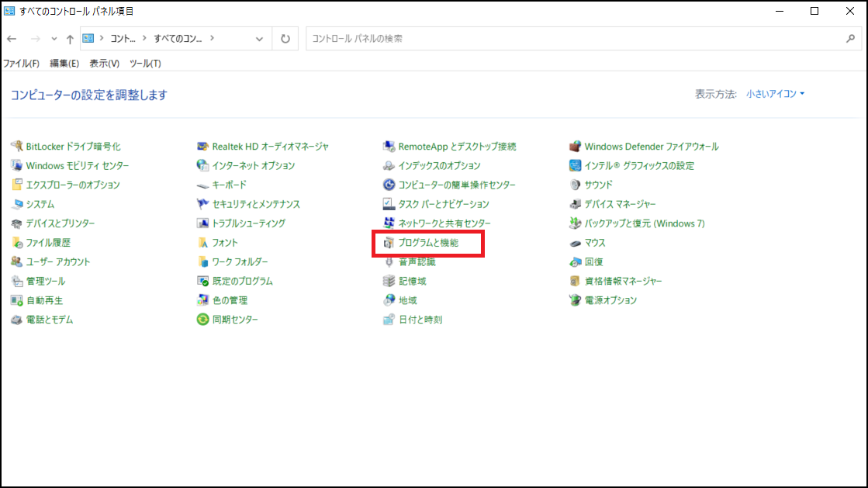Open the ワーク フォルダー link

point(240,262)
